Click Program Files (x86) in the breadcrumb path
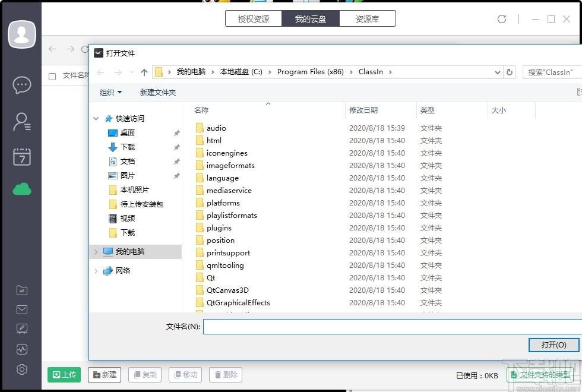582x392 pixels. [310, 72]
